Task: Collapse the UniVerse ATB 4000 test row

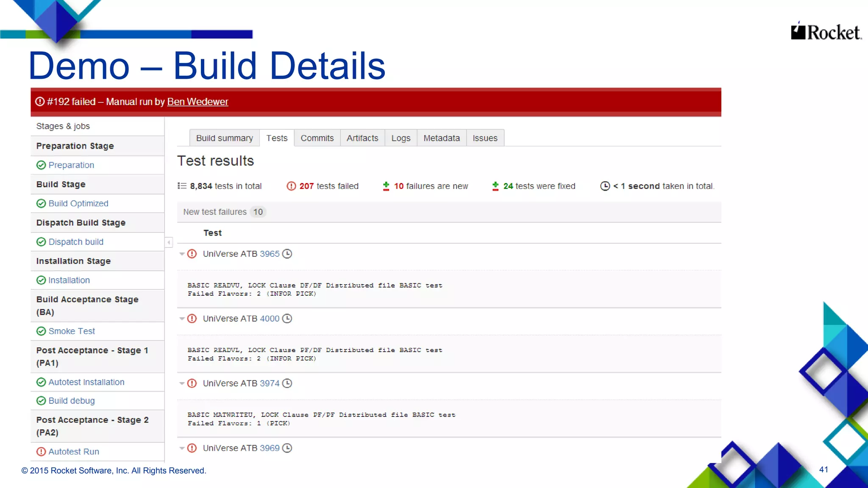Action: [x=182, y=319]
